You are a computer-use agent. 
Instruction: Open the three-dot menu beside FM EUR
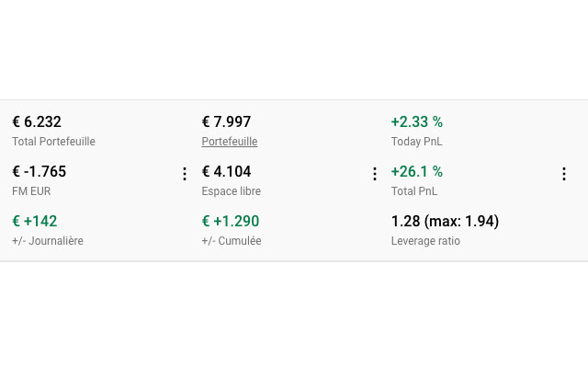click(185, 174)
